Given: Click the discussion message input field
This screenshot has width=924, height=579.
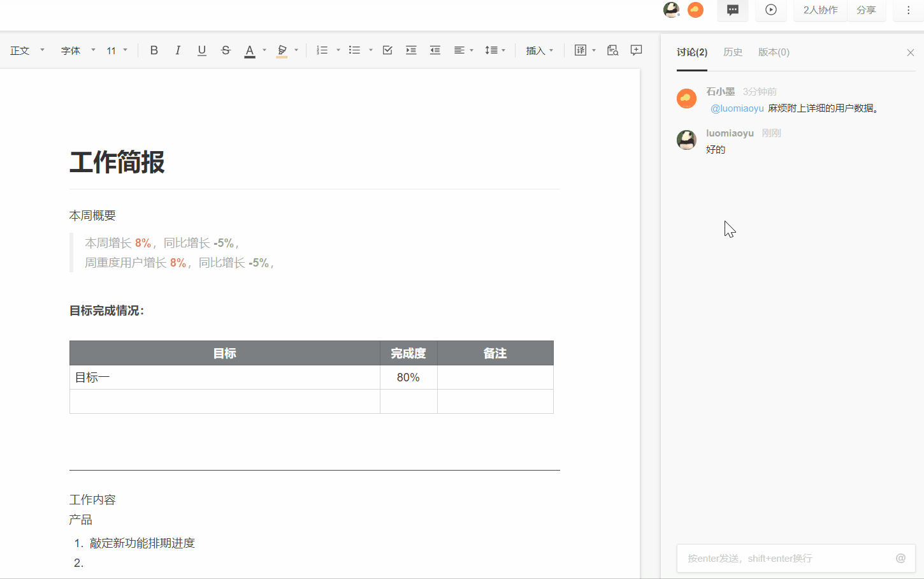Looking at the screenshot, I should [x=796, y=559].
